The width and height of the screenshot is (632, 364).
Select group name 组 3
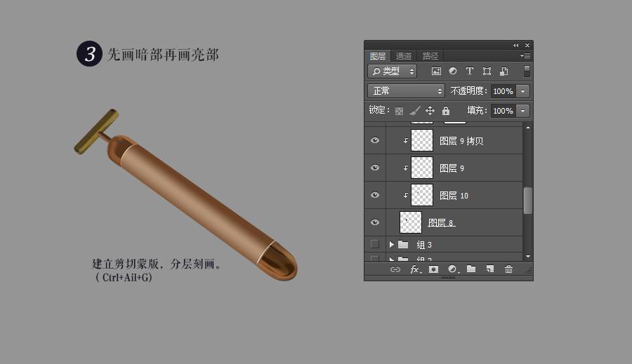(424, 245)
